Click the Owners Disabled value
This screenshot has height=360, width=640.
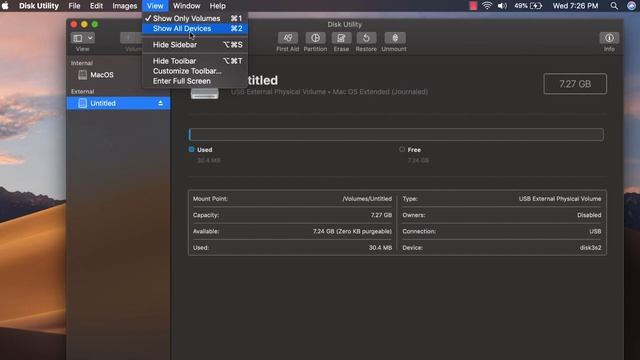[x=589, y=215]
